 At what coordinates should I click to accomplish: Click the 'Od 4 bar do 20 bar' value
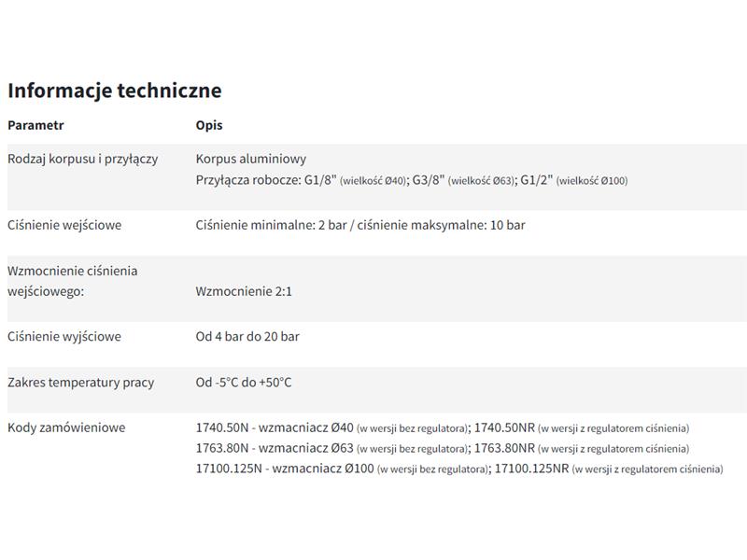[x=247, y=336]
